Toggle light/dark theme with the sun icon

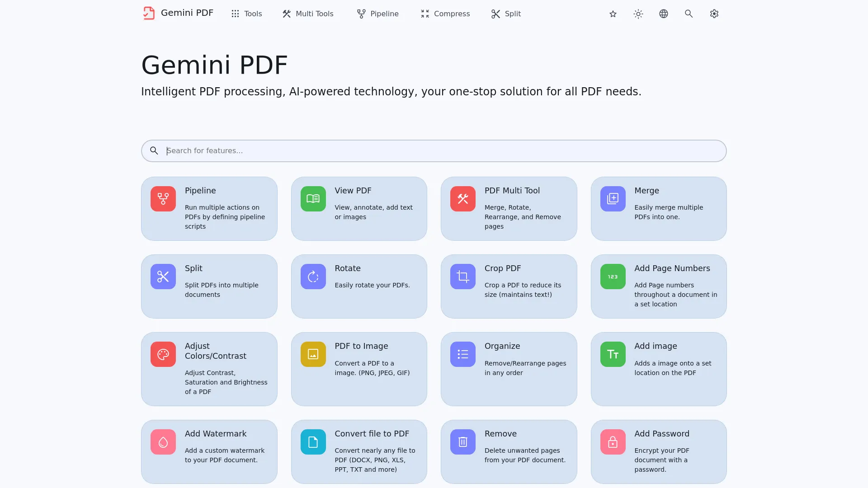[x=638, y=14]
